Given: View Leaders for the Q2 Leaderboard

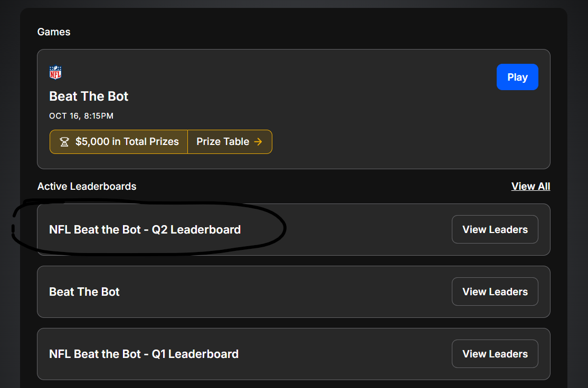Looking at the screenshot, I should 495,230.
